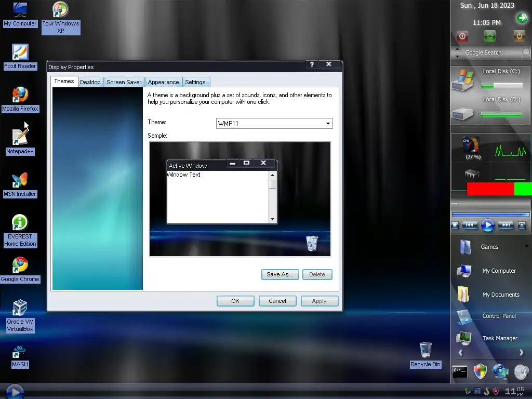Click the Start orb play button
The image size is (532, 399).
point(15,392)
